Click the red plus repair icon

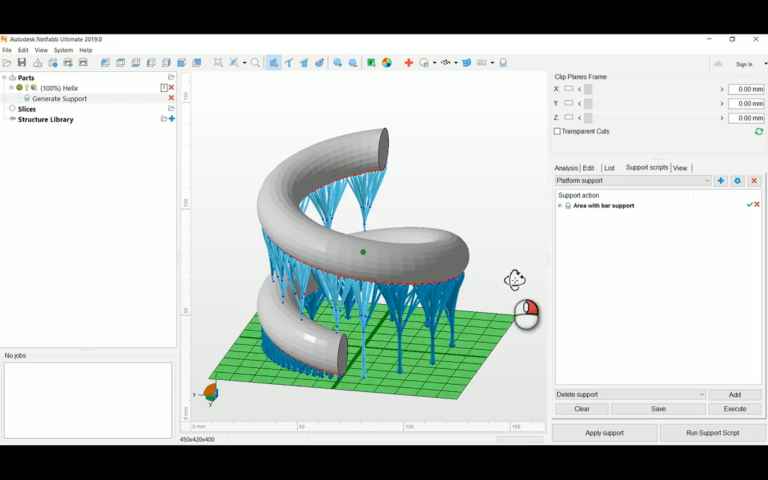point(408,63)
